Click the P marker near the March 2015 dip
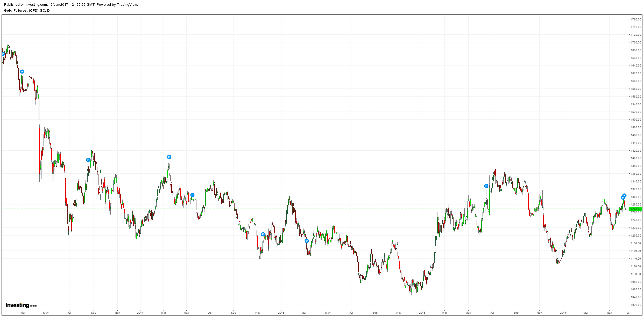The image size is (644, 316). pyautogui.click(x=307, y=241)
